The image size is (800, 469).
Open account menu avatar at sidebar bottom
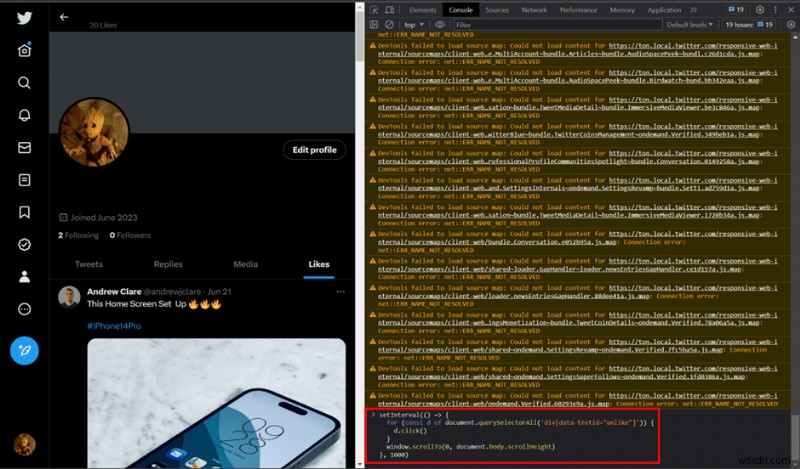point(24,444)
